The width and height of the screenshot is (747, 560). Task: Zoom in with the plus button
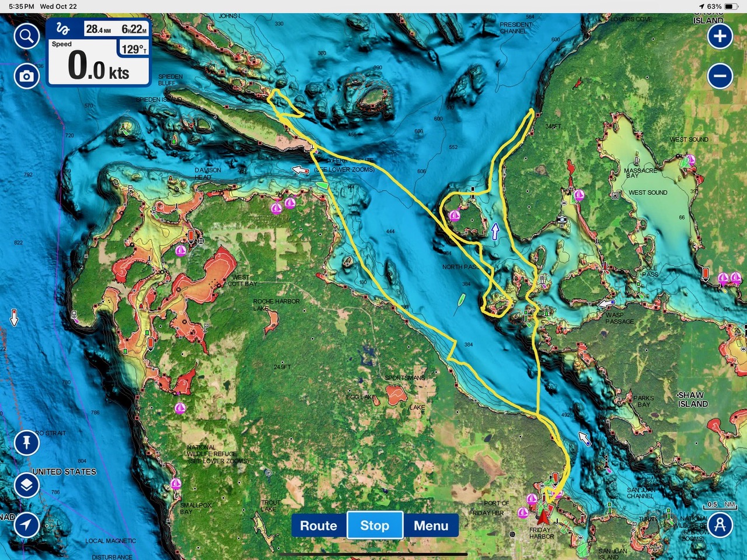coord(720,37)
